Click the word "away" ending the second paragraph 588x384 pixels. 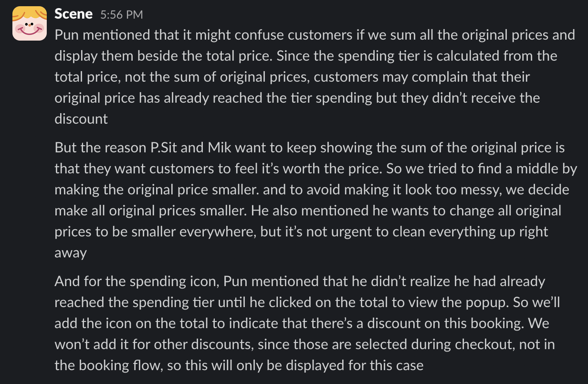[71, 253]
